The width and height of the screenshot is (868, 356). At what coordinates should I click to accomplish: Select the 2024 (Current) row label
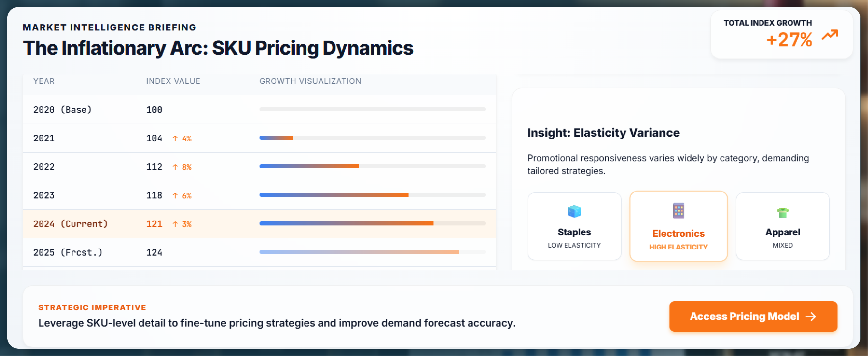(70, 224)
